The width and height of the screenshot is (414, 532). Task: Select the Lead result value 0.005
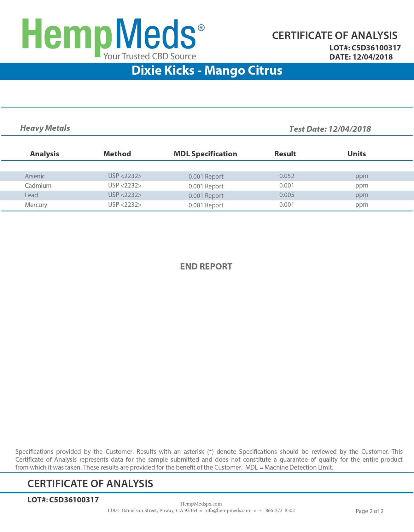click(x=287, y=195)
